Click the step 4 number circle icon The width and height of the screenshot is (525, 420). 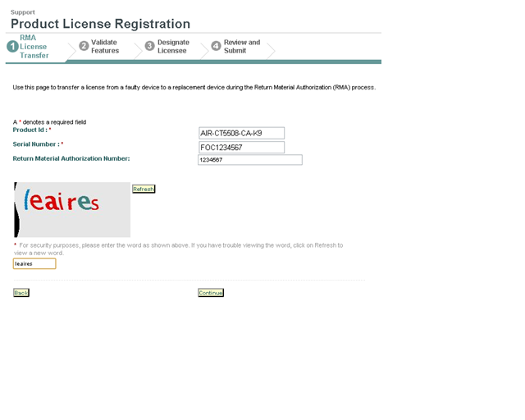pos(216,46)
